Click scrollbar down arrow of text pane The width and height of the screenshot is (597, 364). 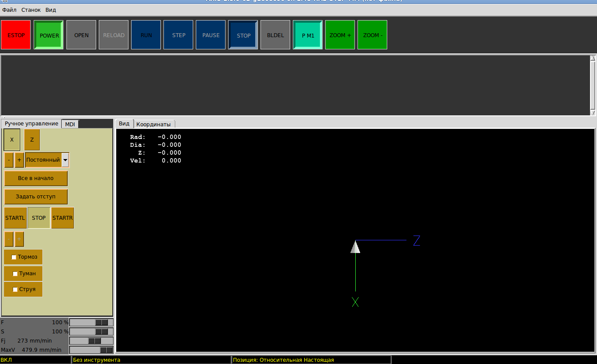(593, 113)
